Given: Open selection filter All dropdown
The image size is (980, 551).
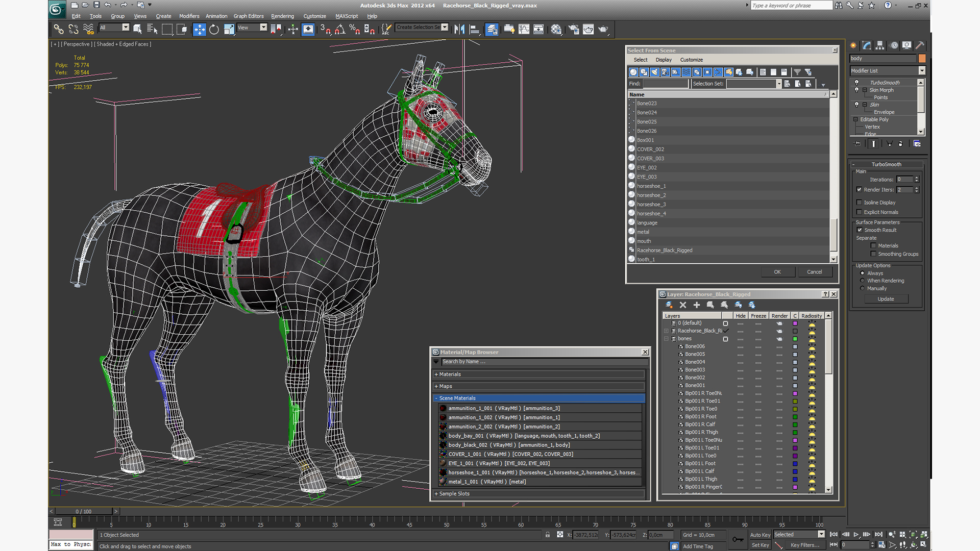Looking at the screenshot, I should pyautogui.click(x=126, y=28).
